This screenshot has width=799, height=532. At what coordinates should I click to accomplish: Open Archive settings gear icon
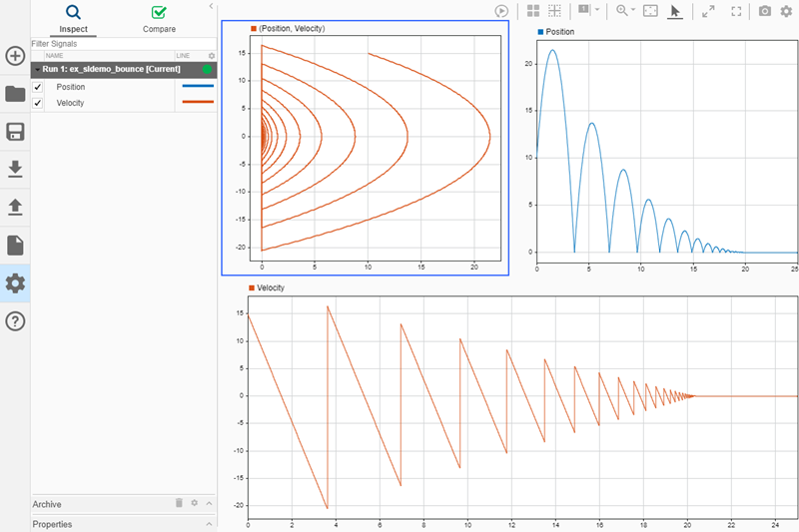[x=194, y=503]
